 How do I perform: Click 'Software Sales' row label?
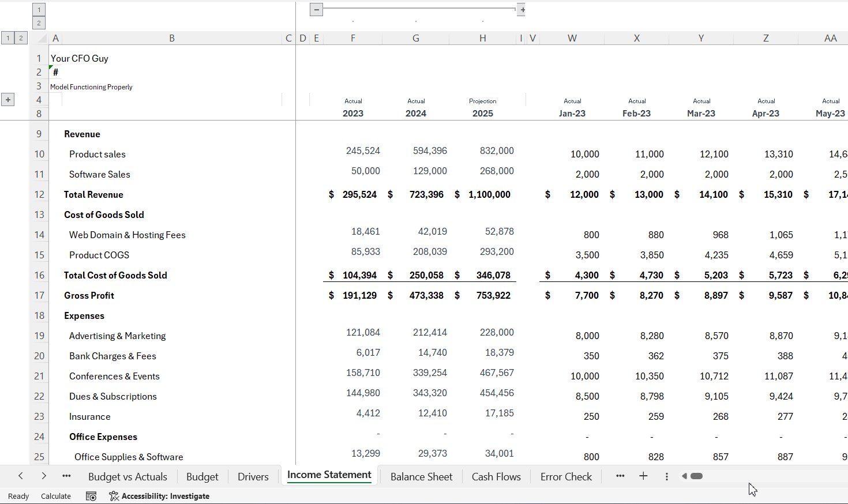[x=100, y=174]
